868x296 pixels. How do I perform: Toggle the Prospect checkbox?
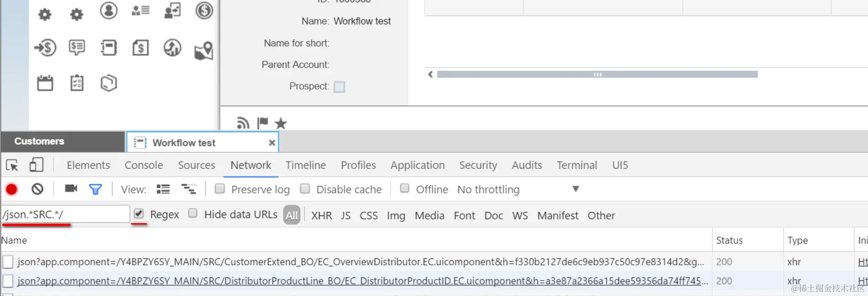point(339,87)
